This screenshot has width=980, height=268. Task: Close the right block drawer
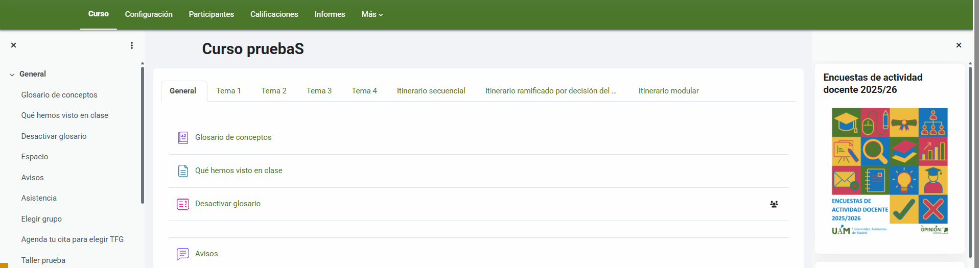click(x=959, y=45)
